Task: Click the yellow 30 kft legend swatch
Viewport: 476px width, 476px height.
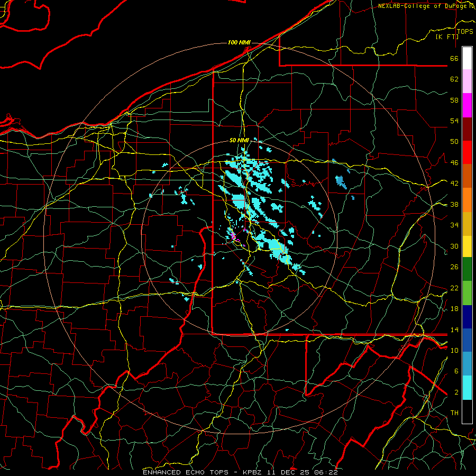Action: 467,246
